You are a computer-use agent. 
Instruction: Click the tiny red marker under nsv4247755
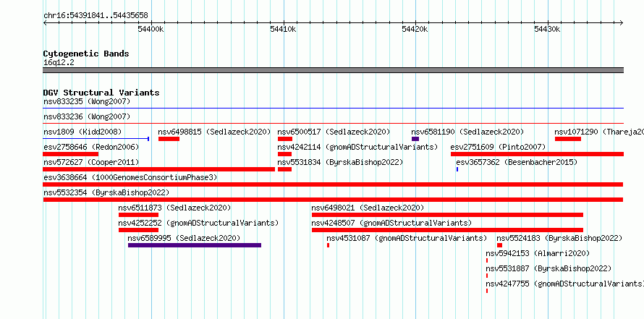pyautogui.click(x=487, y=291)
